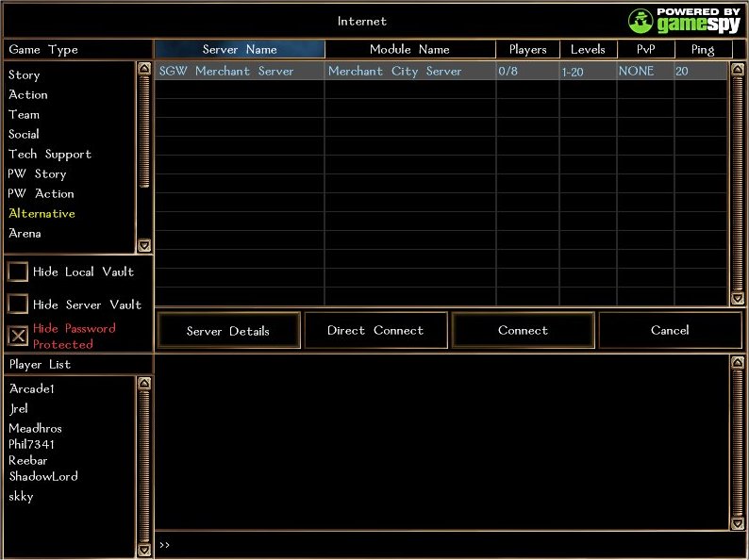Enable Hide Server Vault checkbox
Screen dimensions: 749x560
coord(18,305)
